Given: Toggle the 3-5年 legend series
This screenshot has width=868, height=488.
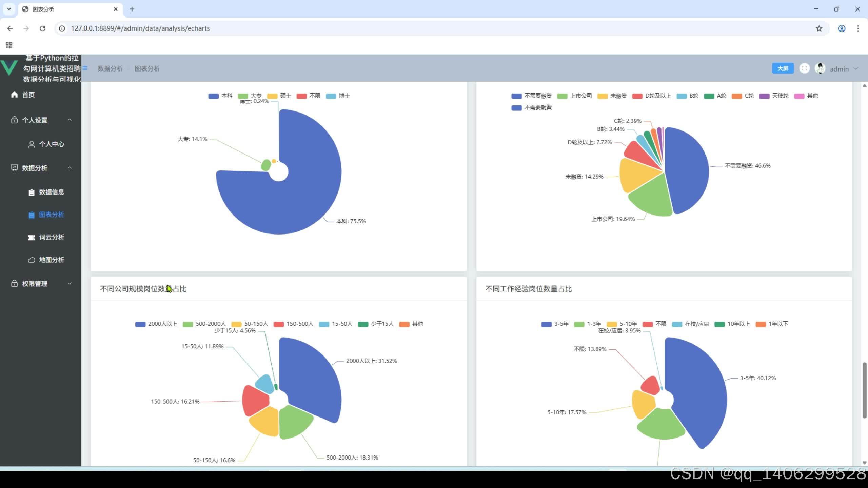Looking at the screenshot, I should pyautogui.click(x=555, y=324).
